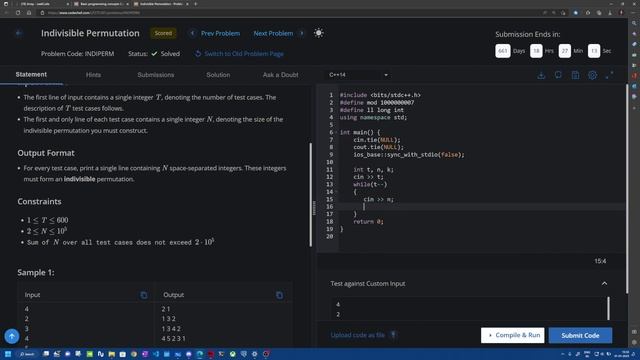The width and height of the screenshot is (640, 360).
Task: Click Submit Code button
Action: [580, 336]
